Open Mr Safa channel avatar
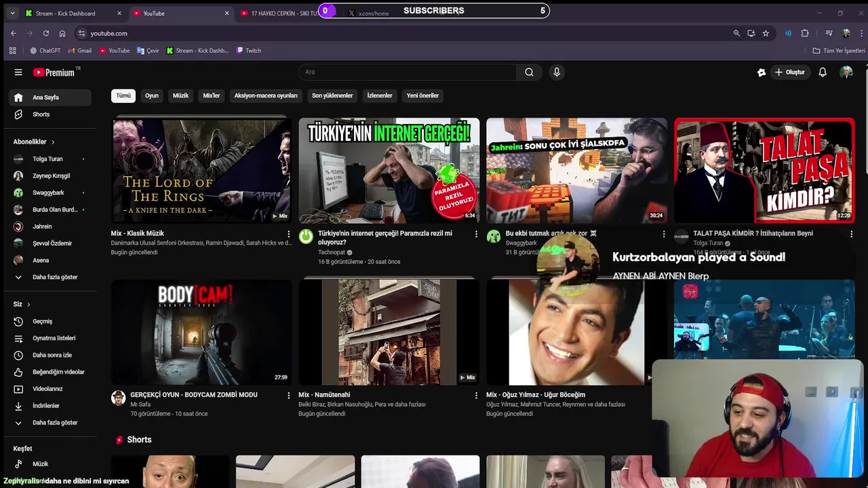Viewport: 868px width, 488px height. (x=119, y=398)
